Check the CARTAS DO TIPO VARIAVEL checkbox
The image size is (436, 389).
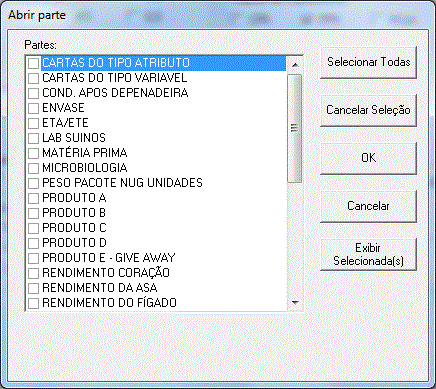coord(33,78)
